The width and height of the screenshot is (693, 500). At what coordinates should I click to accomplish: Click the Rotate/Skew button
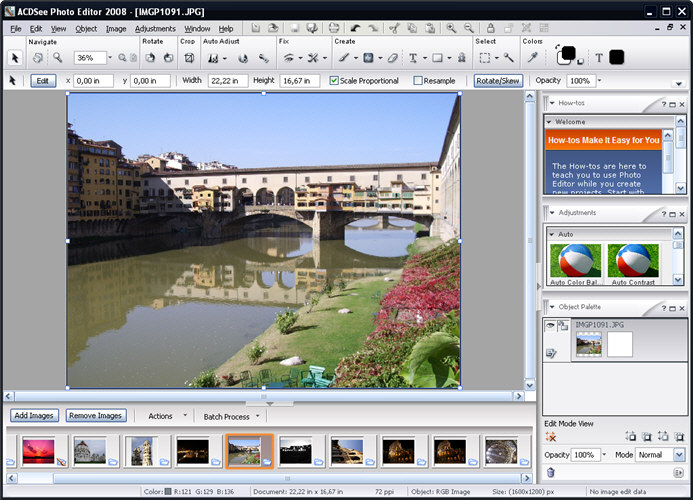498,81
